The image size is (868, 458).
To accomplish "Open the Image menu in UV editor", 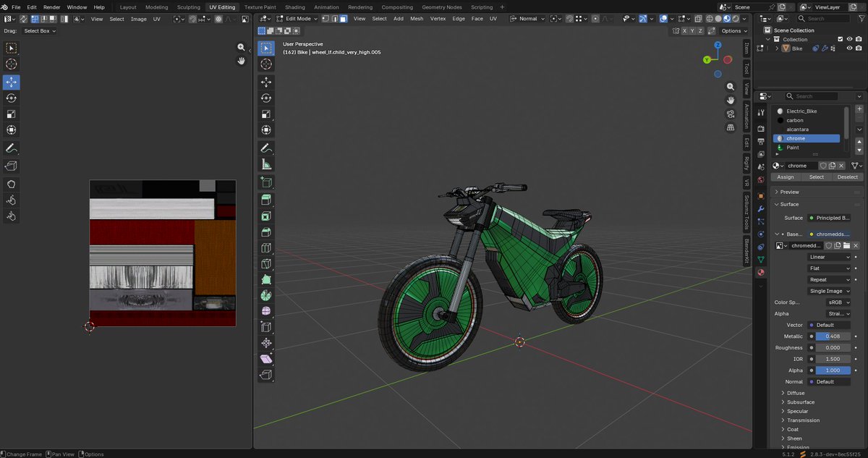I will [x=139, y=19].
